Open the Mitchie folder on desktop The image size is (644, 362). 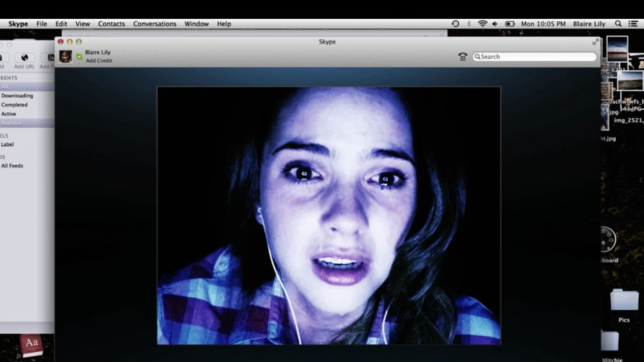pos(610,341)
